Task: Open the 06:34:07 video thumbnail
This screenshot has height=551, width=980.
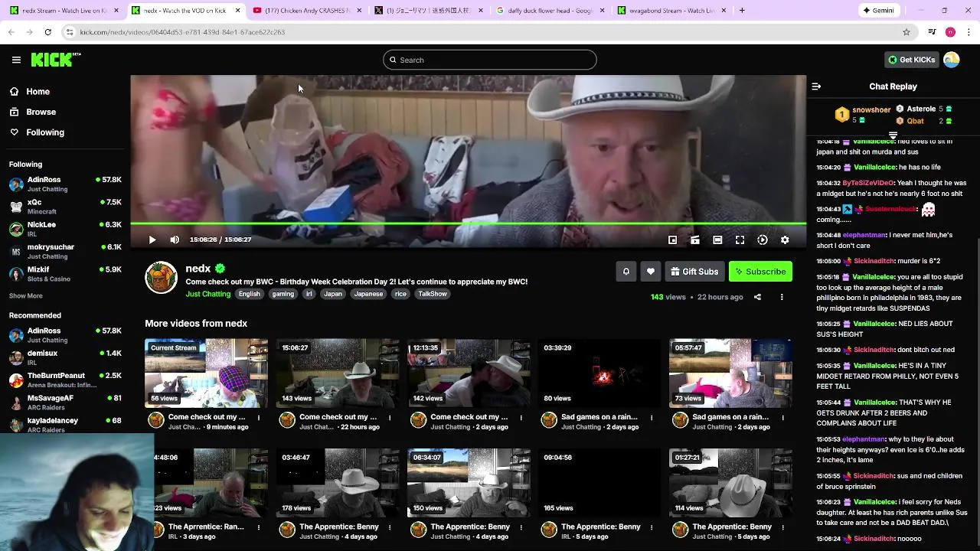Action: pos(469,483)
